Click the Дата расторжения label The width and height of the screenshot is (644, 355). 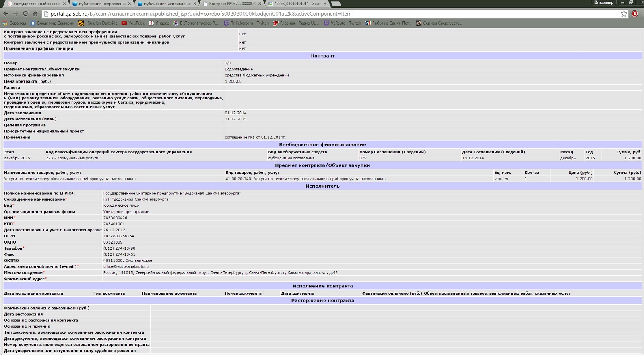pos(23,314)
